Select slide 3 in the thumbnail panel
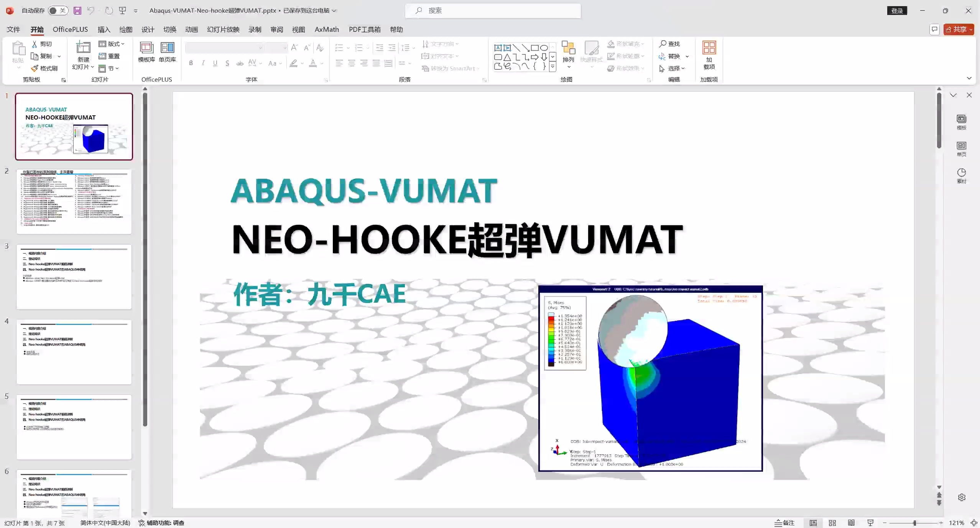980x528 pixels. 74,277
